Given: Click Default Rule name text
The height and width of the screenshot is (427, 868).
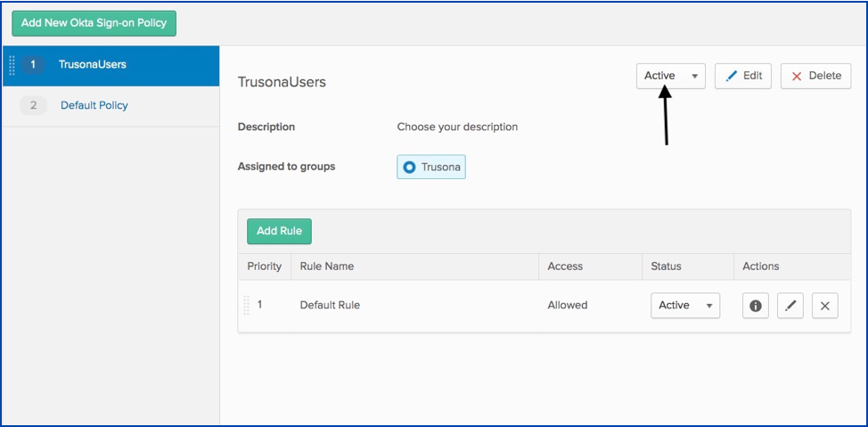Looking at the screenshot, I should tap(330, 305).
